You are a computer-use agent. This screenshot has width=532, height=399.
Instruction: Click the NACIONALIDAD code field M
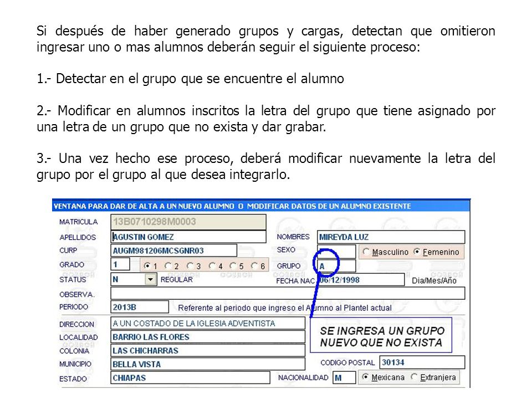pyautogui.click(x=344, y=377)
